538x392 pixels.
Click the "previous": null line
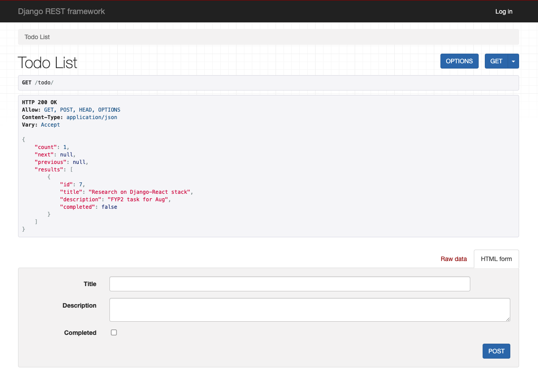(62, 162)
